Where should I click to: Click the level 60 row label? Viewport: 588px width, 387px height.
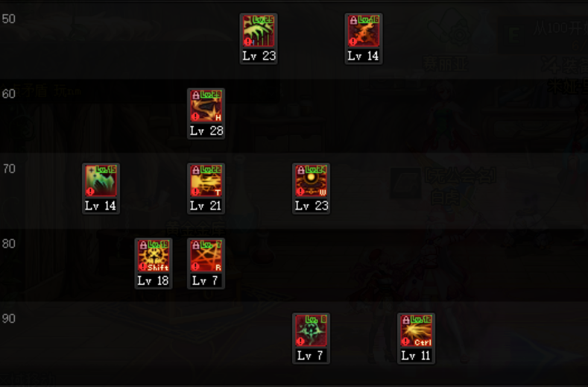click(9, 94)
